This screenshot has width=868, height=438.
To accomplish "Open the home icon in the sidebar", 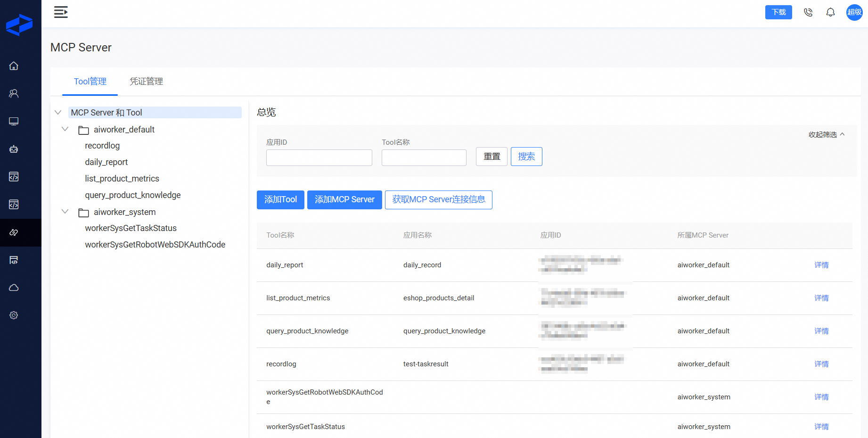I will coord(14,66).
